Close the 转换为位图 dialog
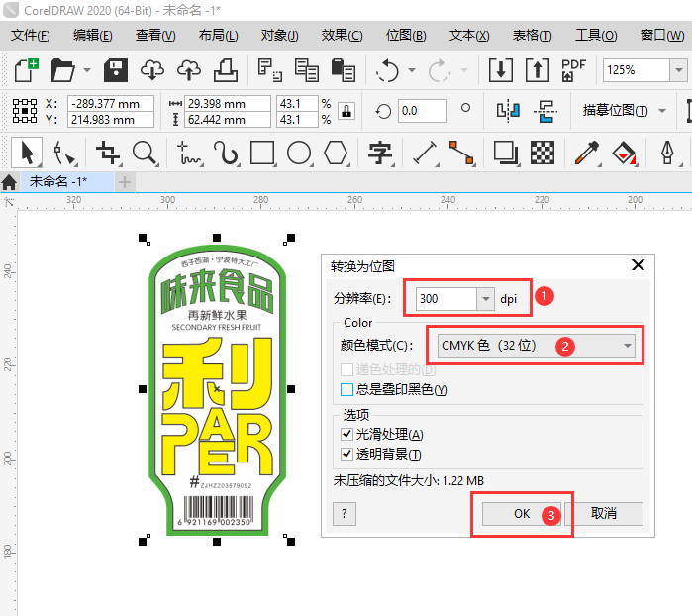Image resolution: width=692 pixels, height=616 pixels. [638, 265]
